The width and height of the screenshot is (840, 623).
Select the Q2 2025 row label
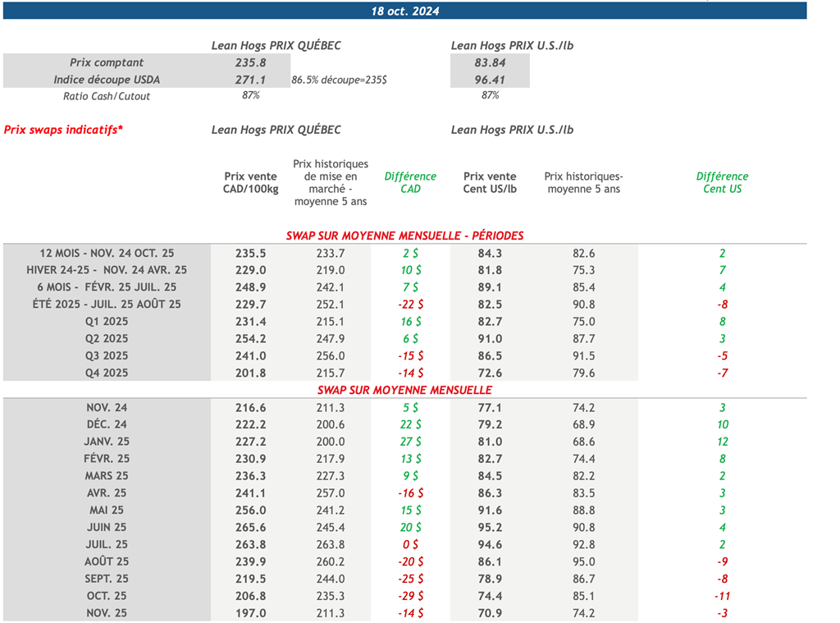click(x=107, y=338)
